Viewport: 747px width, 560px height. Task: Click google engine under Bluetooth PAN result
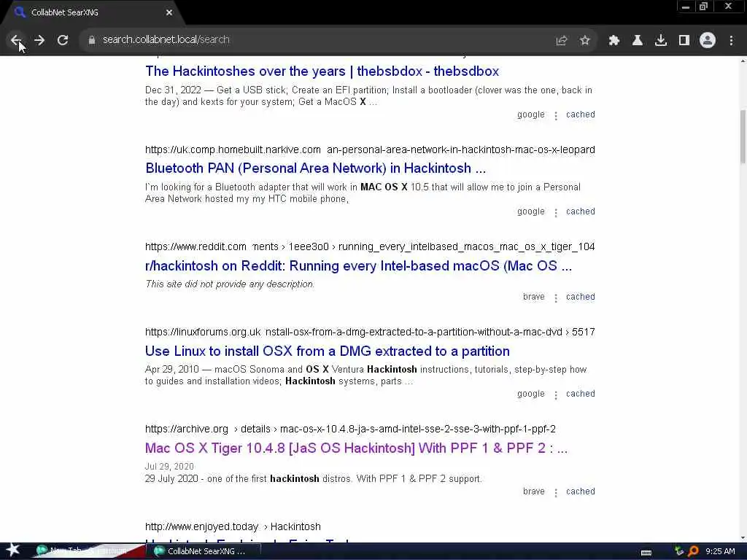coord(531,211)
